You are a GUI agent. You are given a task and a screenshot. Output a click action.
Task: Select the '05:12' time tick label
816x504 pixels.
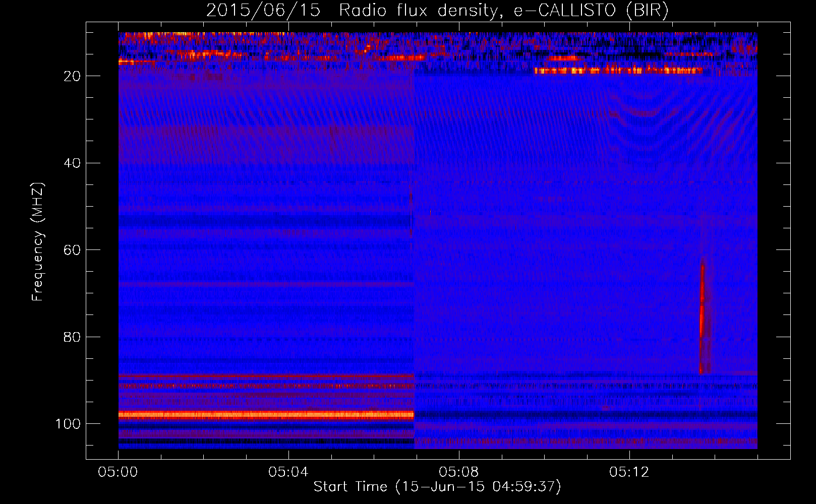coord(629,472)
